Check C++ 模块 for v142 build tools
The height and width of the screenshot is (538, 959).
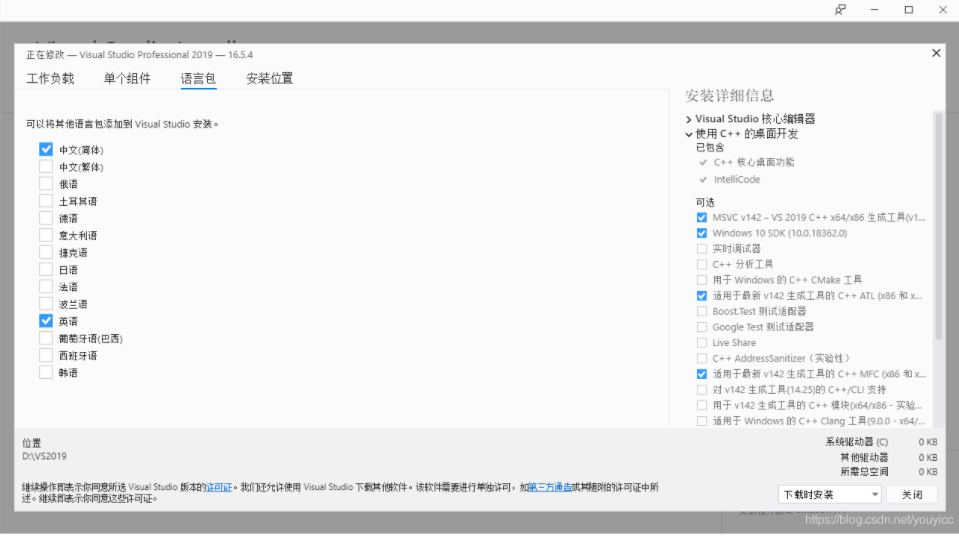point(702,405)
